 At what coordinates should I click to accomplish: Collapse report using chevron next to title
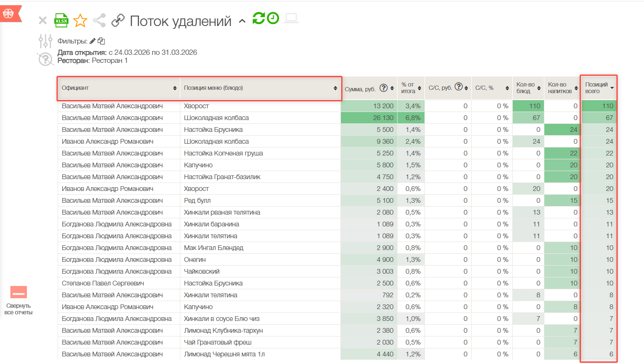(242, 21)
